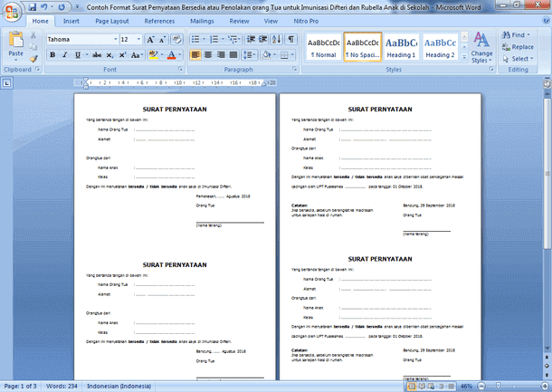Click Words: 234 in status bar
This screenshot has width=552, height=392.
(x=62, y=387)
